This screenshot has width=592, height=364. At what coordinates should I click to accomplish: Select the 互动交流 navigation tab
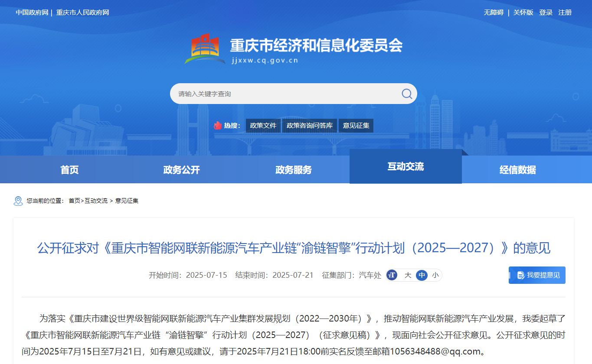pyautogui.click(x=406, y=167)
